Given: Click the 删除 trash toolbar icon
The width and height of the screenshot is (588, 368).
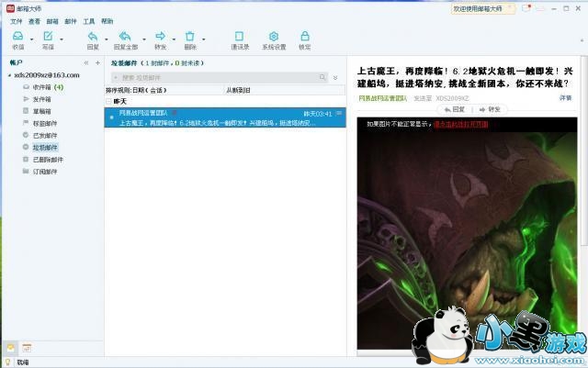Looking at the screenshot, I should [190, 37].
